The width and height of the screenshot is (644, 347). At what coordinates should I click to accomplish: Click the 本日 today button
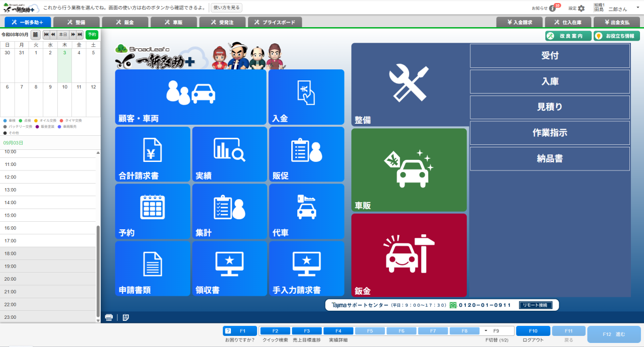pyautogui.click(x=63, y=34)
